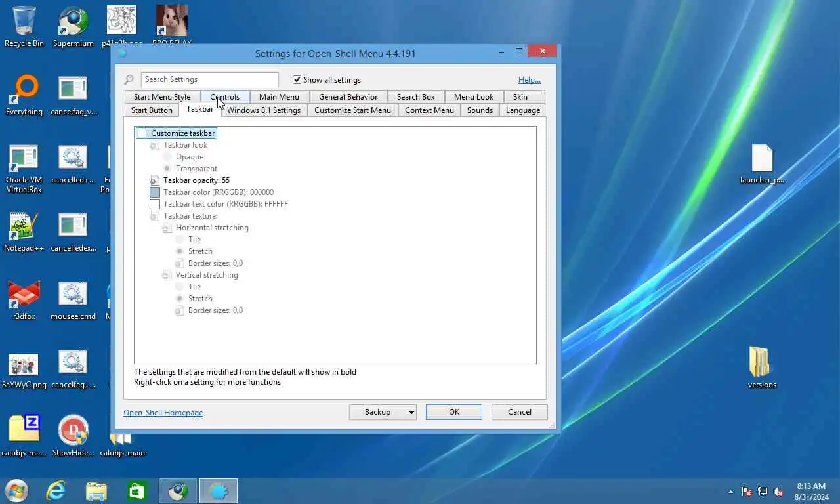Open the mousee.cmd desktop file
The image size is (840, 504).
coord(73,300)
